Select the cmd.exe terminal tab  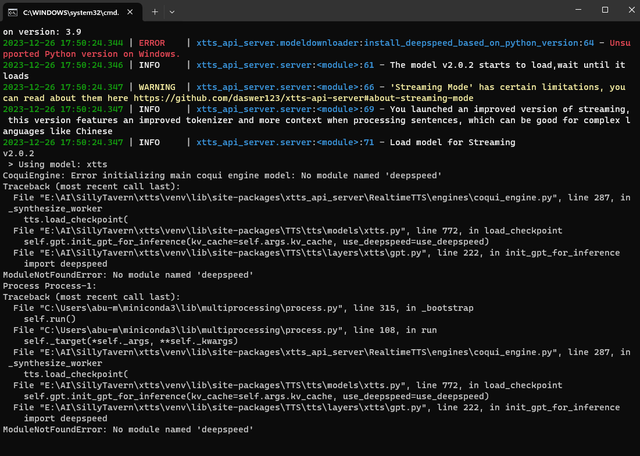[x=71, y=12]
